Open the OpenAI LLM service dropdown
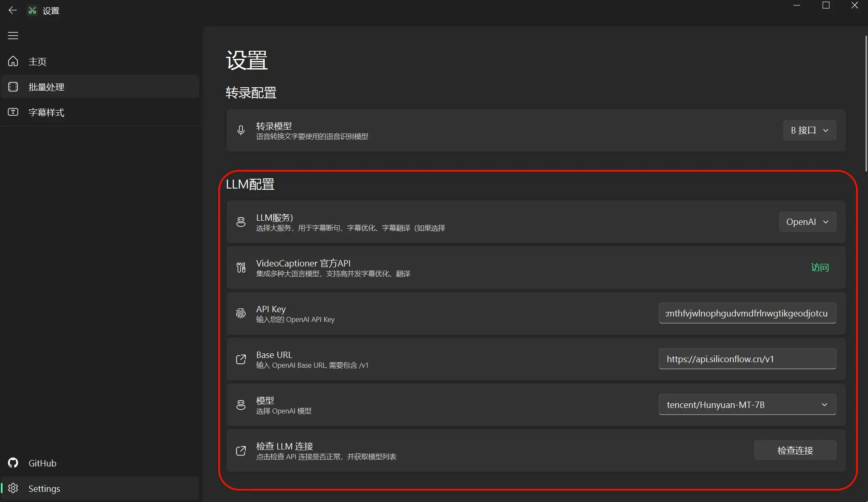The height and width of the screenshot is (502, 868). 807,222
